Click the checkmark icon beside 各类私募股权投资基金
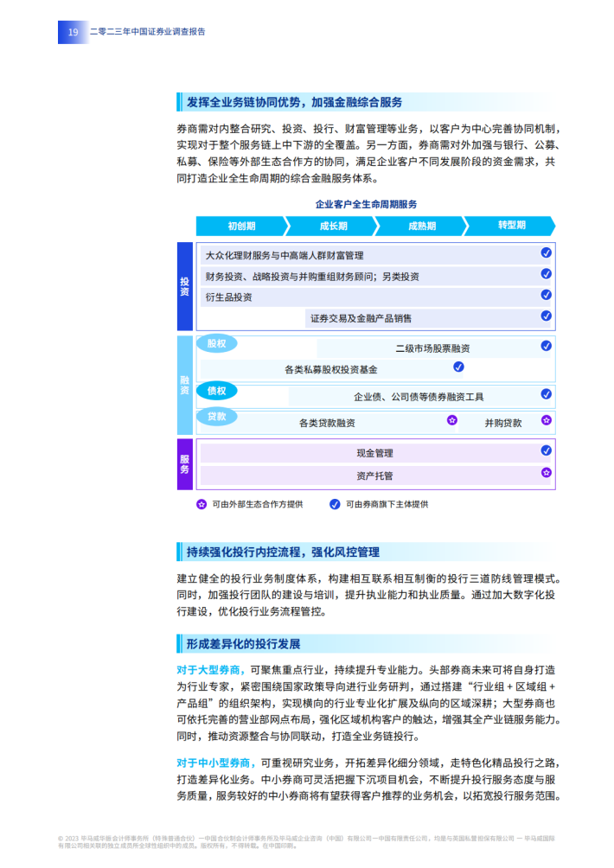Viewport: 614px width, 868px height. pos(458,367)
